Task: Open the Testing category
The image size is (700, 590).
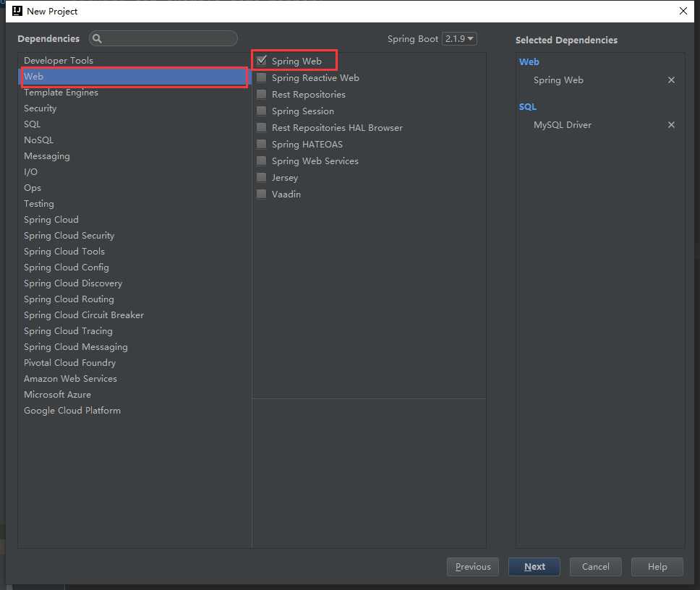Action: (135, 204)
